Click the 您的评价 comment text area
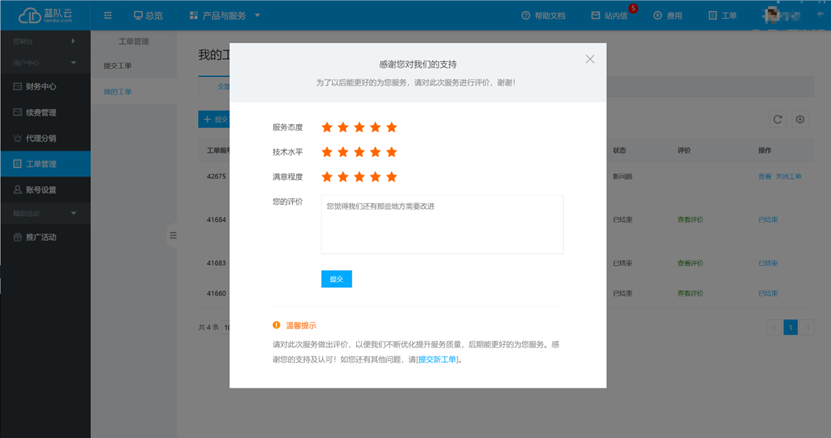Image resolution: width=831 pixels, height=438 pixels. click(441, 225)
